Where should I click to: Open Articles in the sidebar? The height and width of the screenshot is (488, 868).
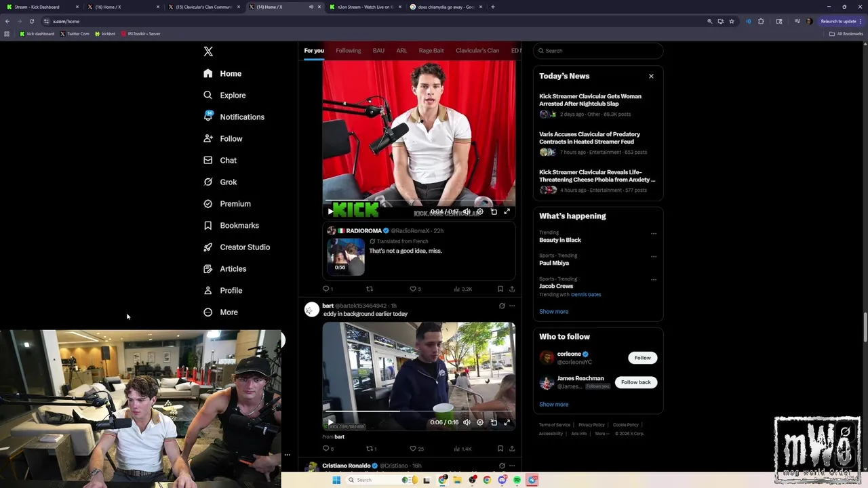[x=224, y=269]
